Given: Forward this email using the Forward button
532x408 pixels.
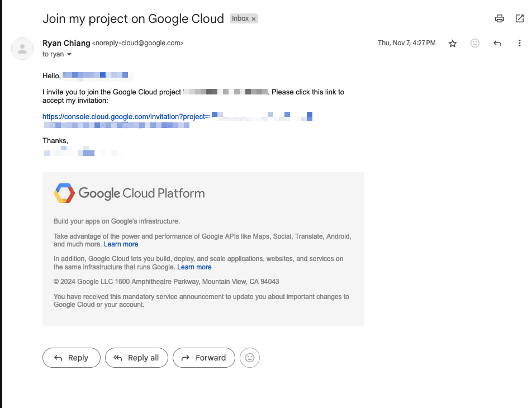Looking at the screenshot, I should click(x=204, y=358).
